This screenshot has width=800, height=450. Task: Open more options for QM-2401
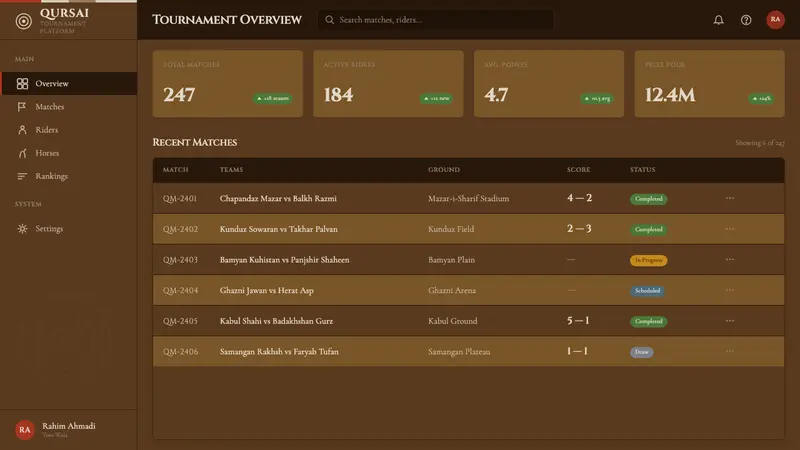730,198
